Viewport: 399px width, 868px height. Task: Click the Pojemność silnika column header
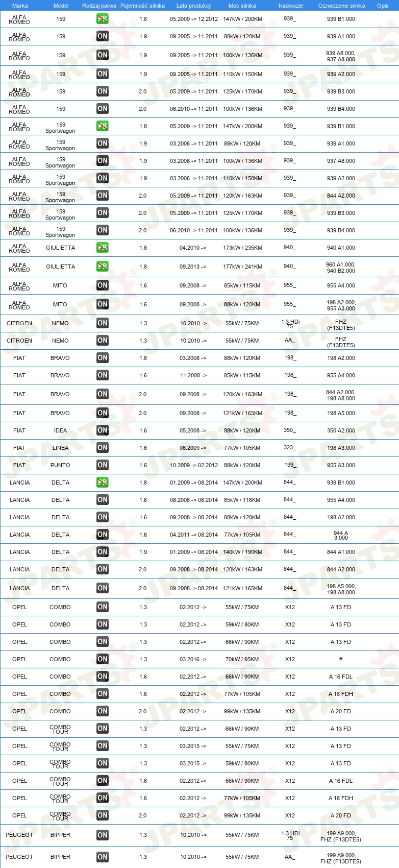point(142,6)
